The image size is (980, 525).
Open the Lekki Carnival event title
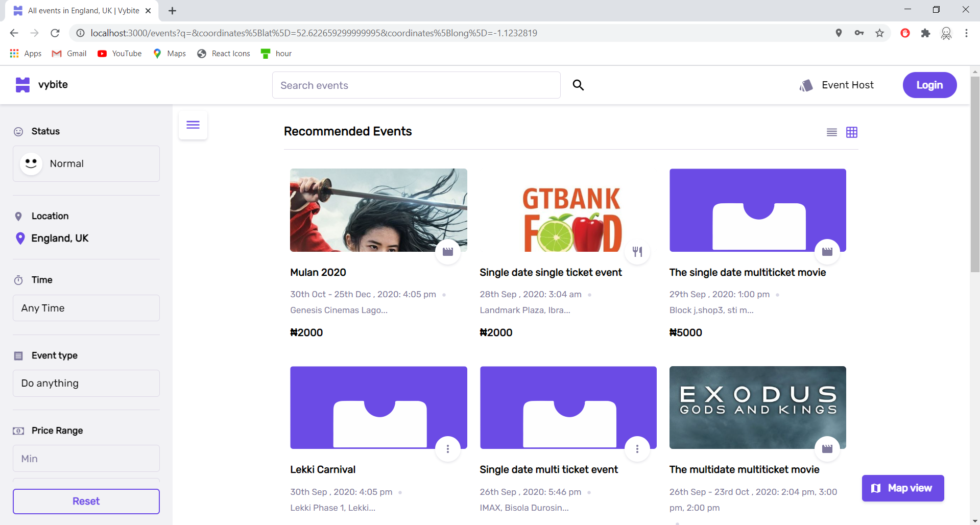click(323, 470)
